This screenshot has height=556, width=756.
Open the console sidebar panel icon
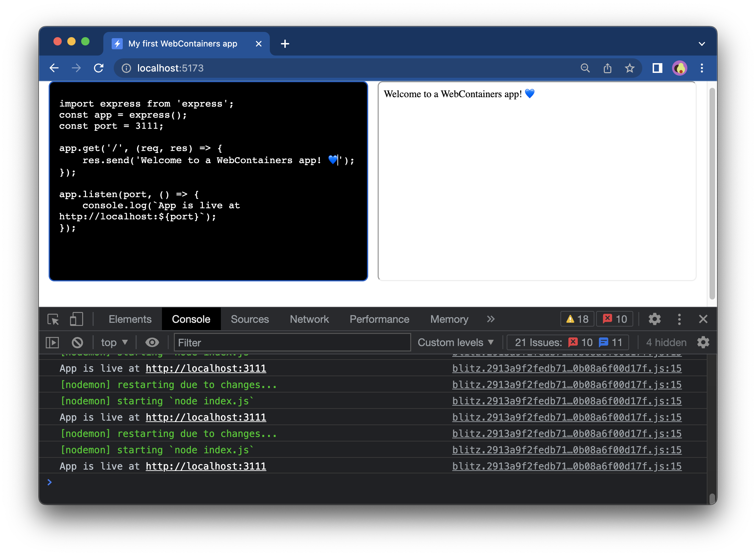click(53, 343)
